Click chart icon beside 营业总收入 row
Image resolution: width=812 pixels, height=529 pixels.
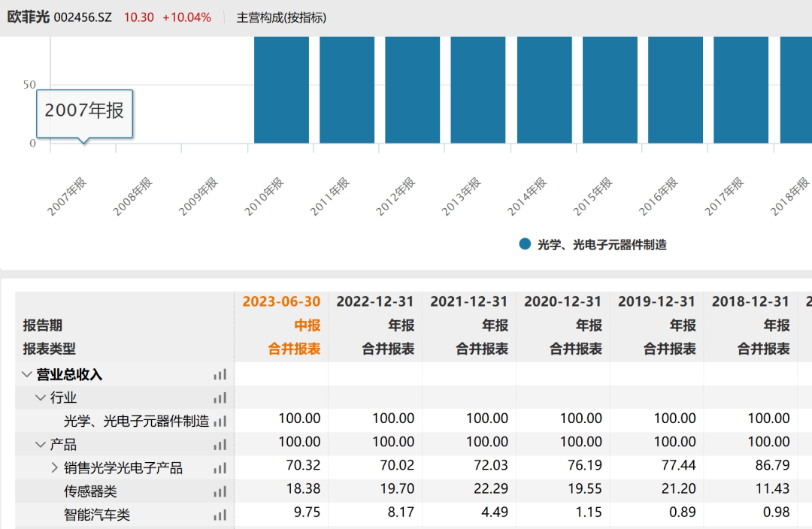tap(220, 374)
